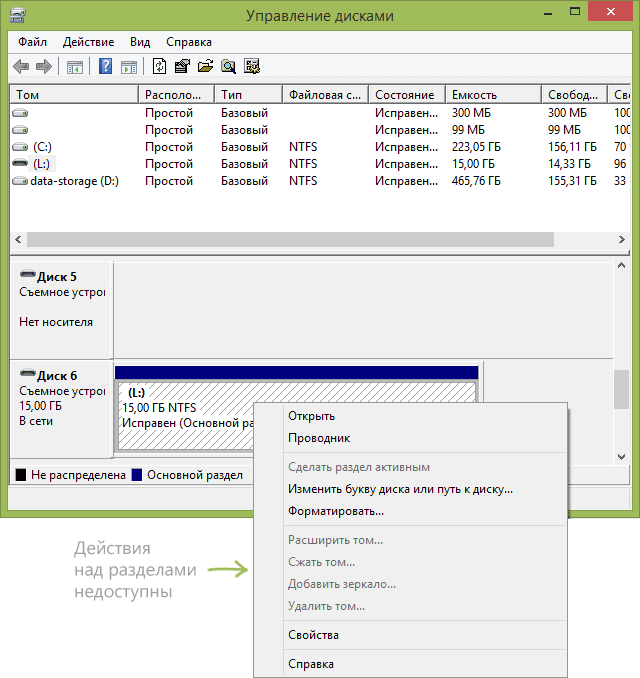This screenshot has height=678, width=640.
Task: Select the drive icon beside (C:)
Action: coord(20,147)
